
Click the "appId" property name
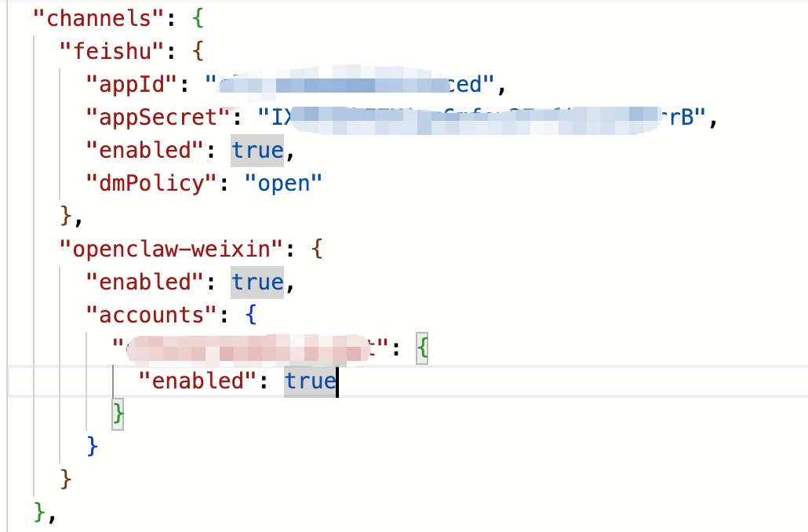(131, 85)
